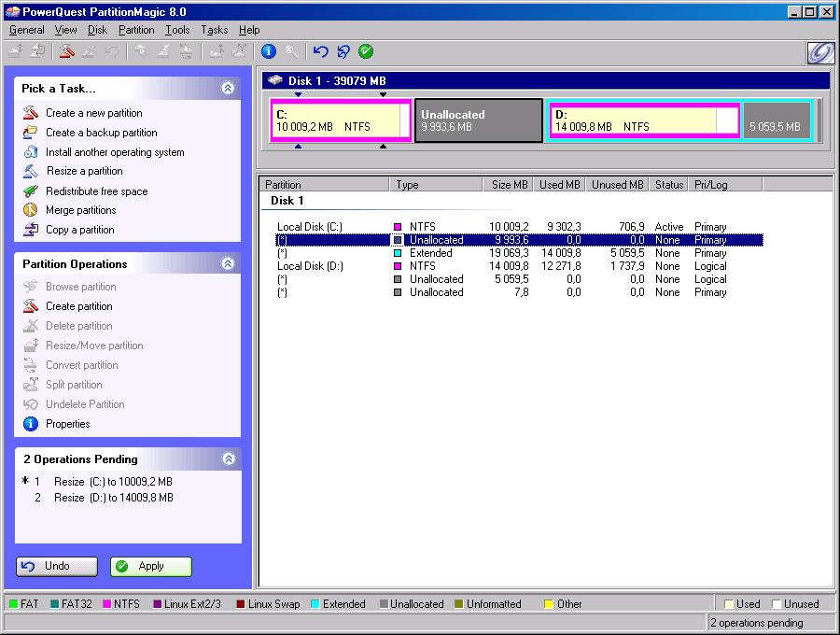Click the Status column header
This screenshot has height=635, width=840.
pos(668,184)
